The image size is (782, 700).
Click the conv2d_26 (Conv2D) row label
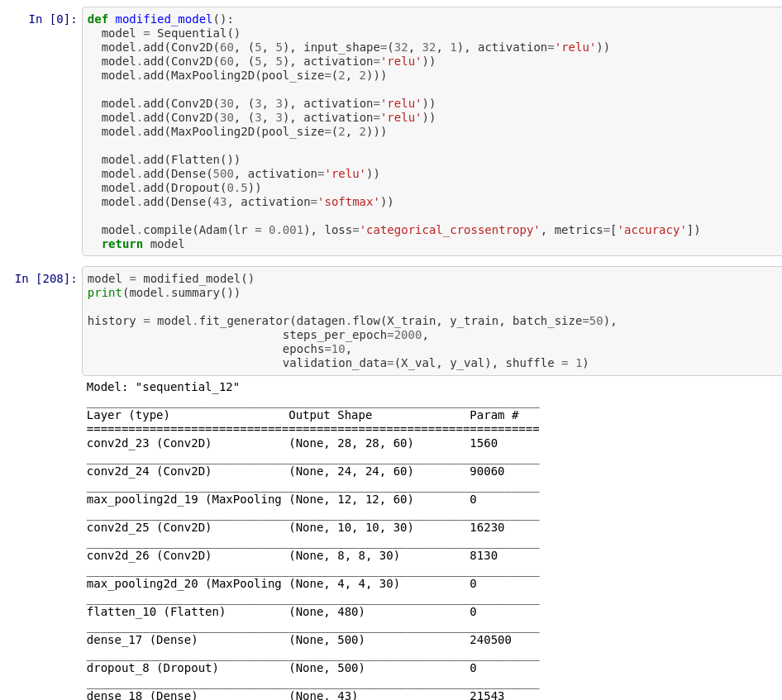point(149,555)
